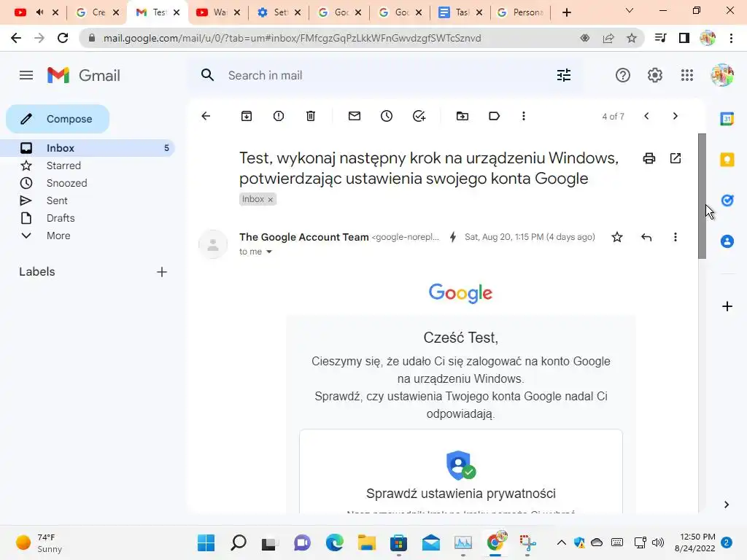The width and height of the screenshot is (747, 560).
Task: Open the Google apps grid
Action: (x=687, y=75)
